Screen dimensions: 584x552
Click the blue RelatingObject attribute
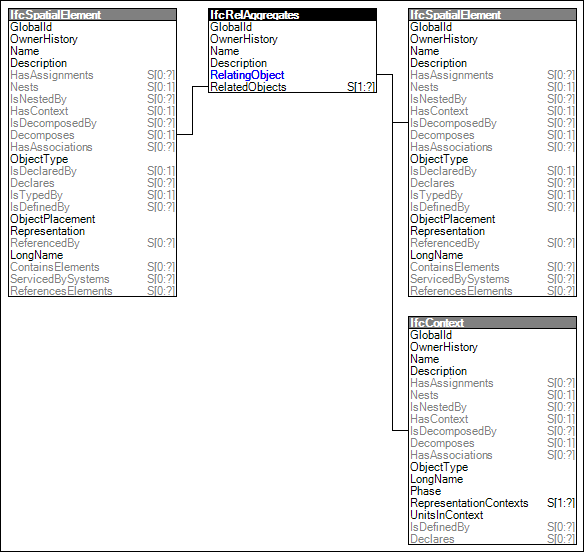247,75
